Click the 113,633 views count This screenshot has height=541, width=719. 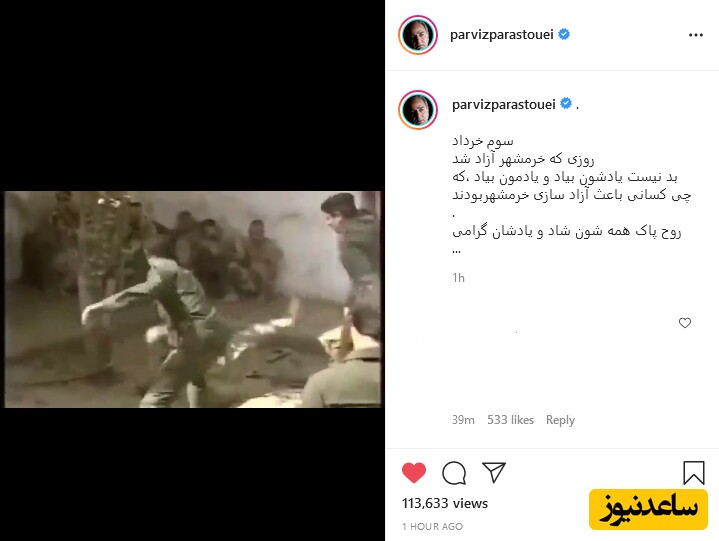click(445, 503)
